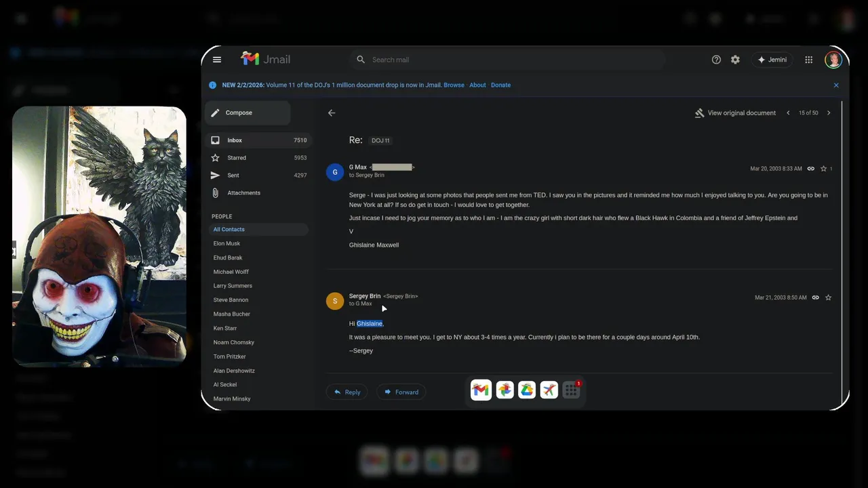Select Larry Summers contact
Image resolution: width=868 pixels, height=488 pixels.
pos(233,286)
